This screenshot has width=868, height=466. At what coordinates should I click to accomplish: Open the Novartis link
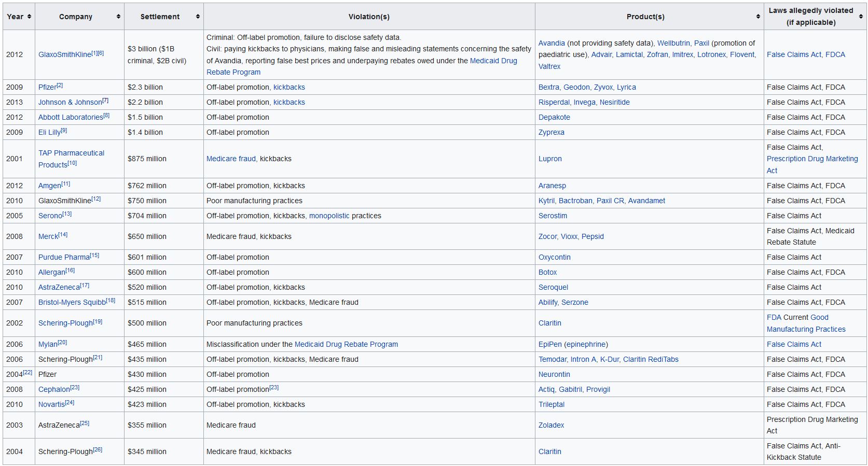51,404
